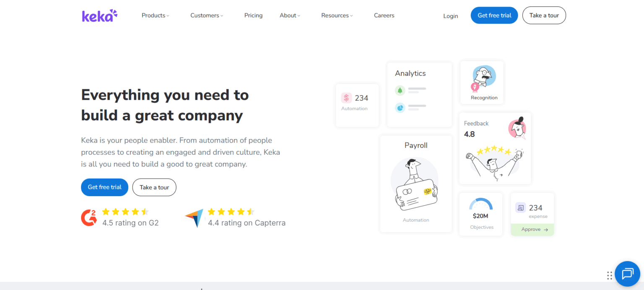Click Take a tour below the hero text
The image size is (644, 290).
point(154,187)
